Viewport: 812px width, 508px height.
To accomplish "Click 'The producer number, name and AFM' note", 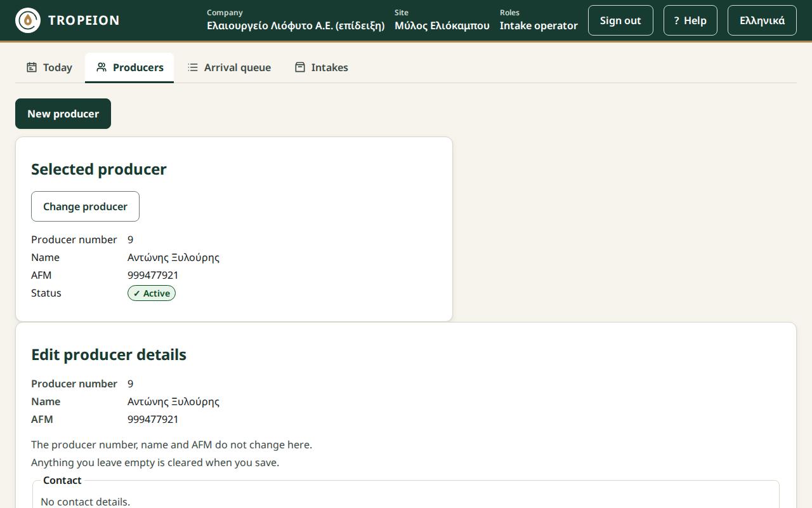I will 171,444.
